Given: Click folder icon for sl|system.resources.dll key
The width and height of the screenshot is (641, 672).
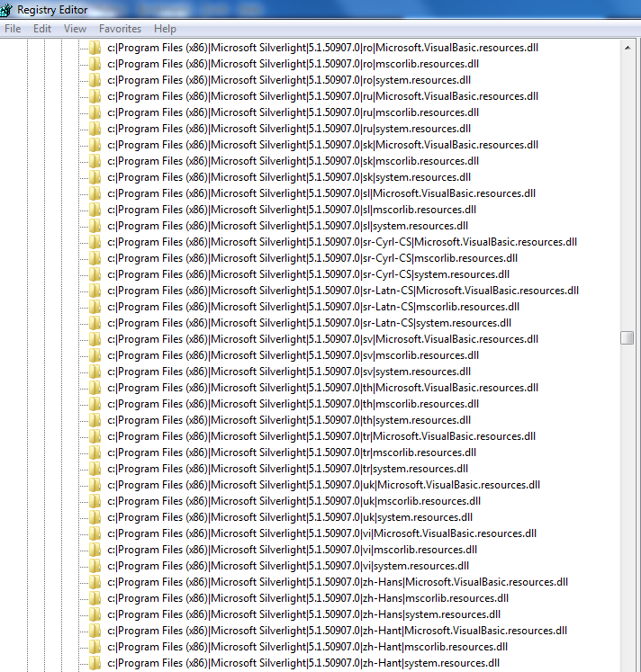Looking at the screenshot, I should coord(95,226).
